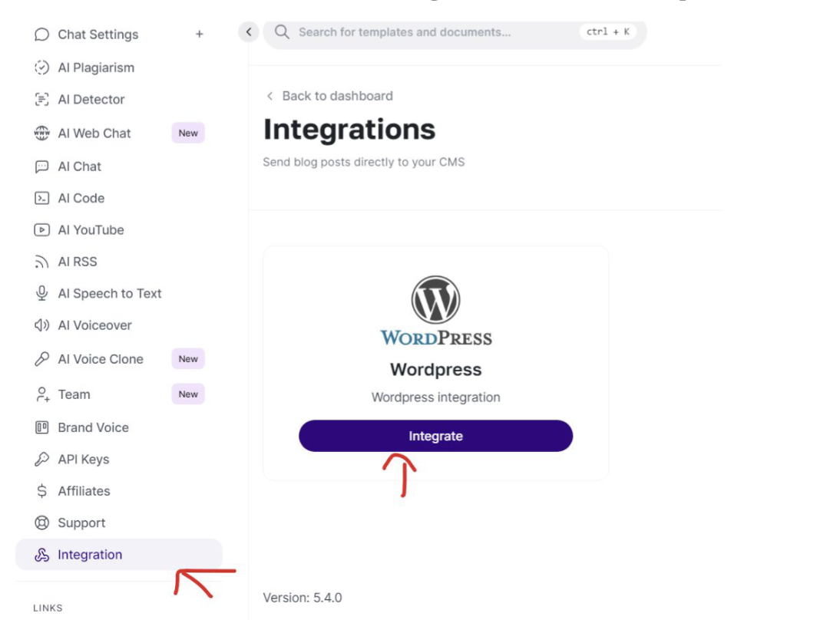The height and width of the screenshot is (643, 840).
Task: Click the AI Web Chat globe icon
Action: coord(41,133)
